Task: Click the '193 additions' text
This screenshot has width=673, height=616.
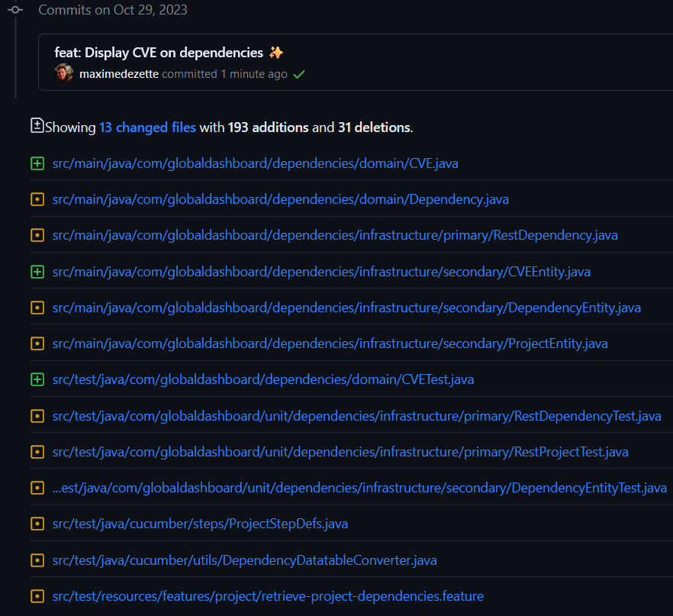Action: coord(268,127)
